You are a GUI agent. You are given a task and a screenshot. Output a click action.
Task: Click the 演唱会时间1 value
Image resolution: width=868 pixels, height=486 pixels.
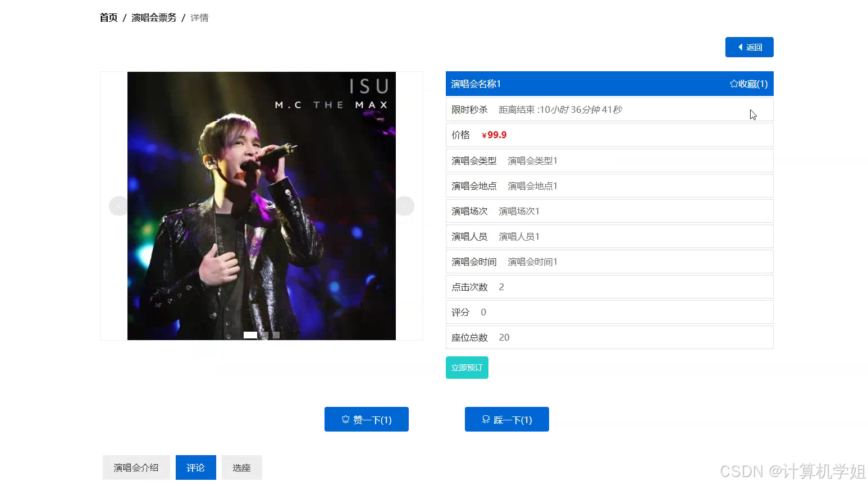pyautogui.click(x=532, y=262)
